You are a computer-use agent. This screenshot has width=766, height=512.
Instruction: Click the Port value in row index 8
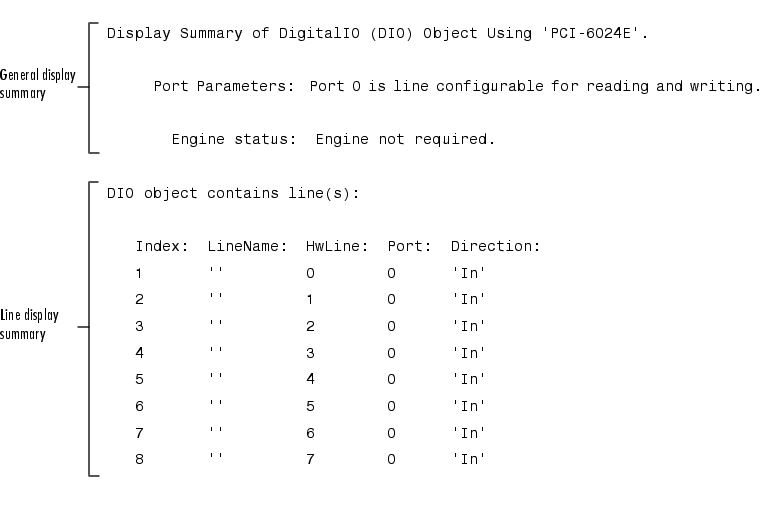click(391, 459)
